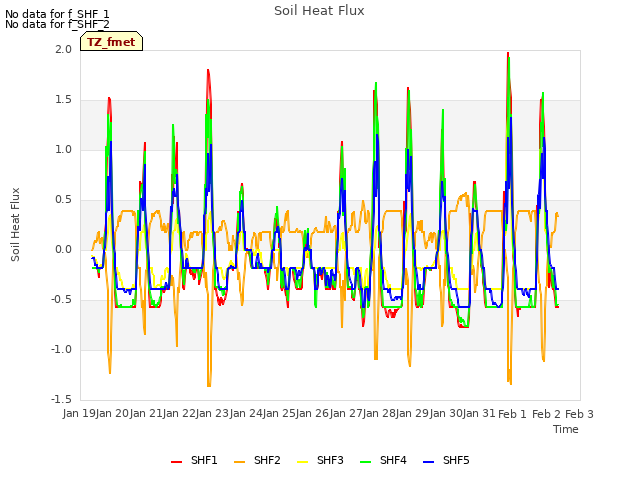Click the Jan 23 x-axis tick label

(x=213, y=414)
